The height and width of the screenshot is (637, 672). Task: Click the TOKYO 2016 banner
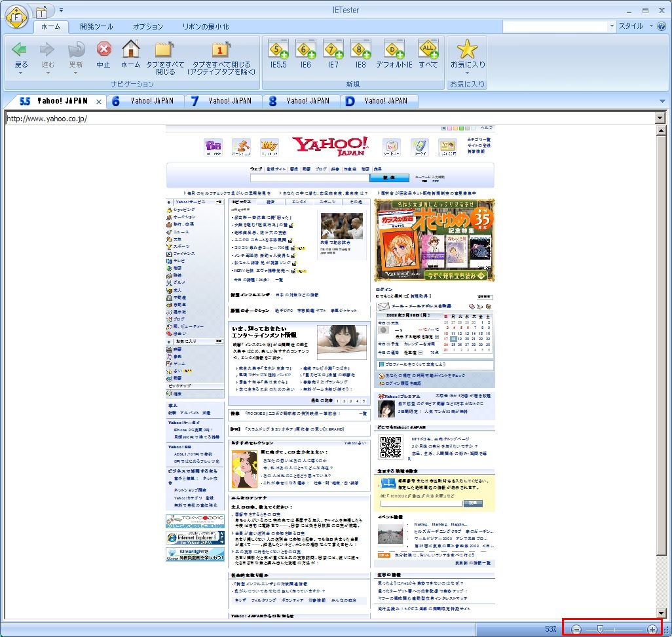pyautogui.click(x=195, y=521)
